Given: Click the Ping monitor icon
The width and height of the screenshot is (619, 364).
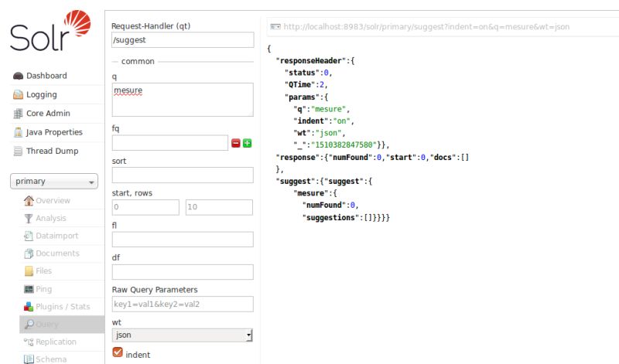Looking at the screenshot, I should [29, 289].
